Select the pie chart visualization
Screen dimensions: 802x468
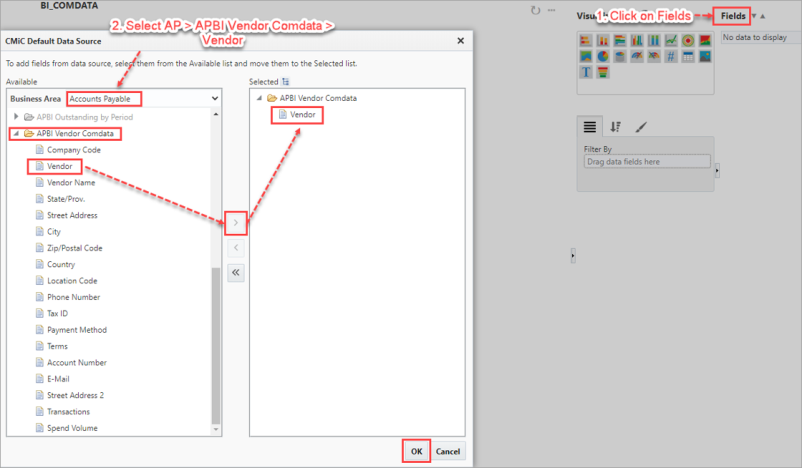[x=603, y=56]
